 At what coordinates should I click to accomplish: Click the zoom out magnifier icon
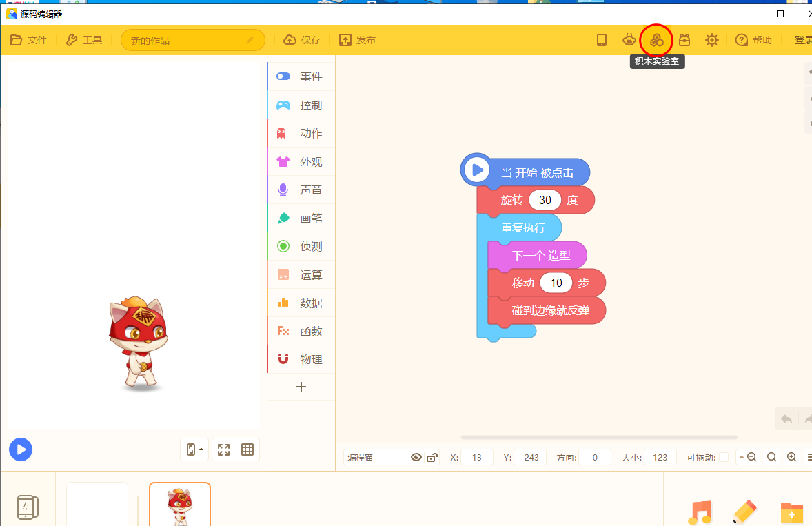coord(752,457)
